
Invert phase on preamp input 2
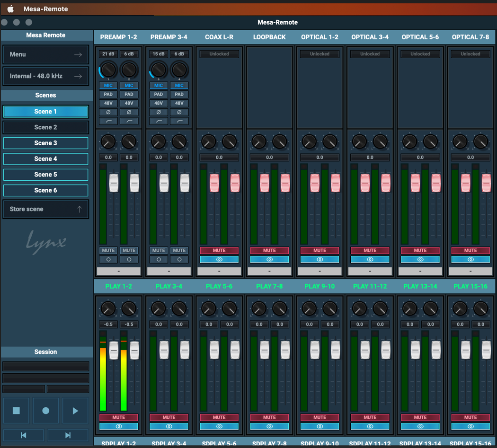129,112
